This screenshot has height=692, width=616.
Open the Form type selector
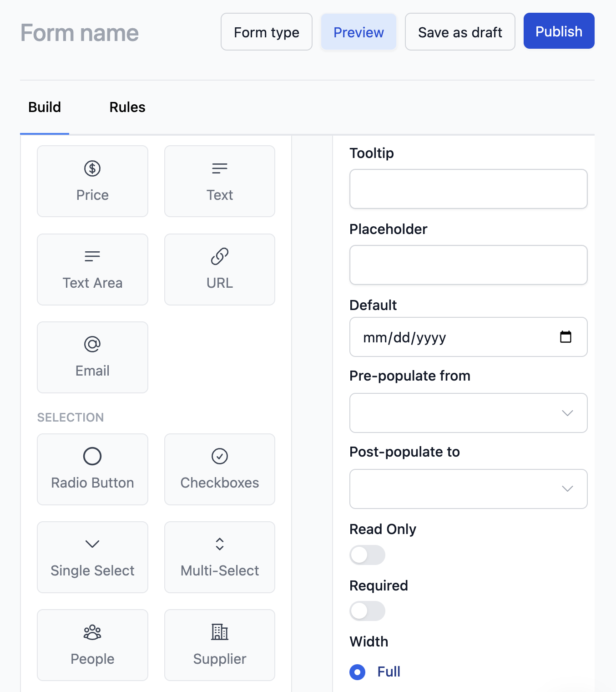pos(267,32)
